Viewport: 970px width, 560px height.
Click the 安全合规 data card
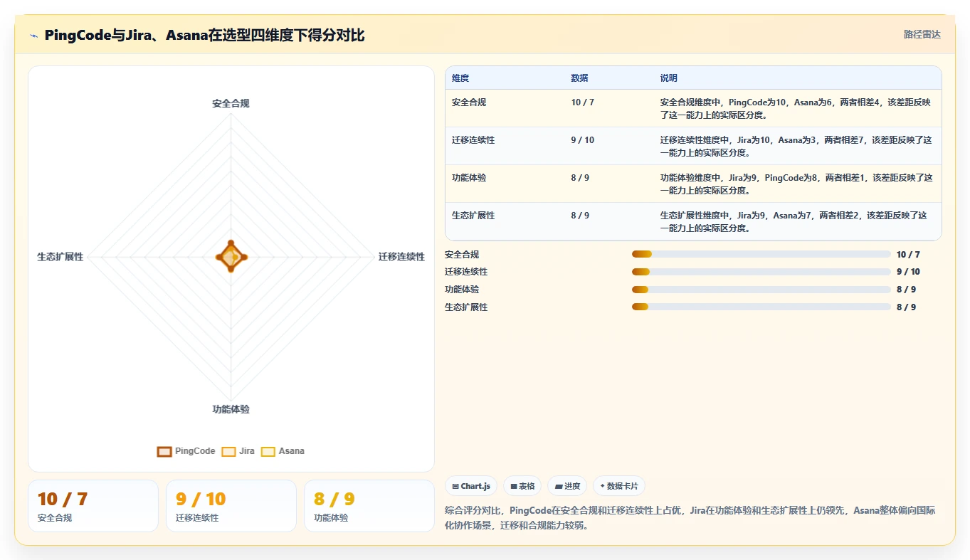click(93, 506)
